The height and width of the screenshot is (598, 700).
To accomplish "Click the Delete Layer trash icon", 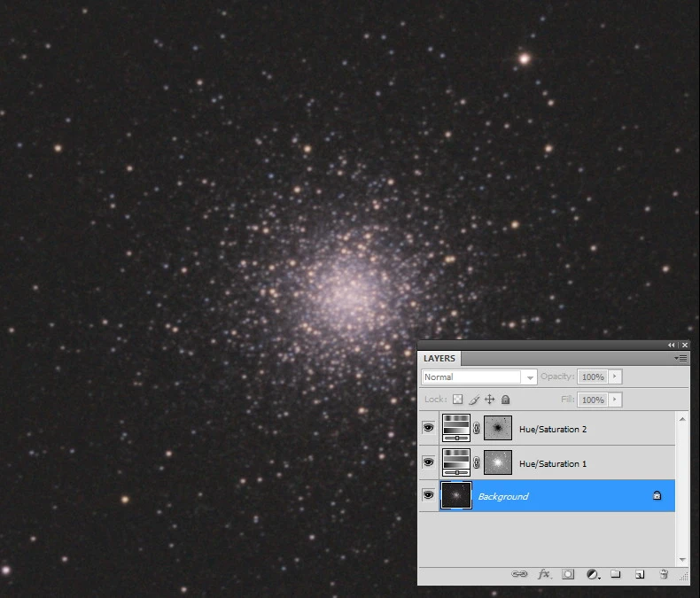I will pyautogui.click(x=663, y=574).
